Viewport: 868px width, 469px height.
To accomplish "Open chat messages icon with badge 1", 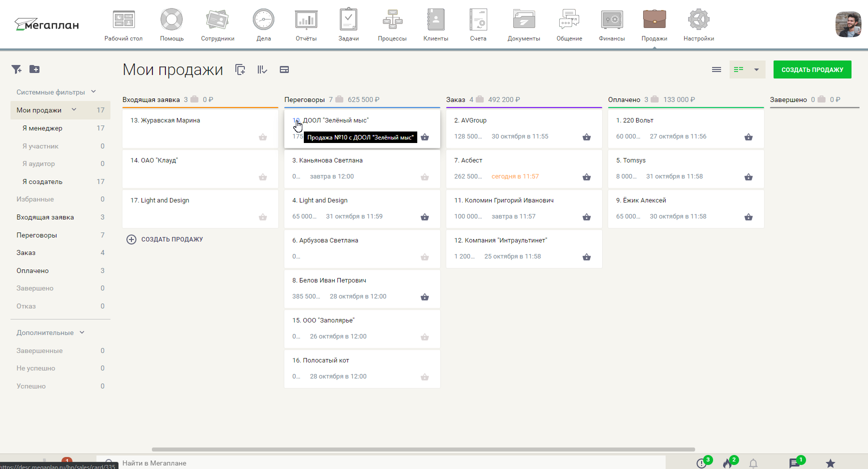I will pos(795,463).
